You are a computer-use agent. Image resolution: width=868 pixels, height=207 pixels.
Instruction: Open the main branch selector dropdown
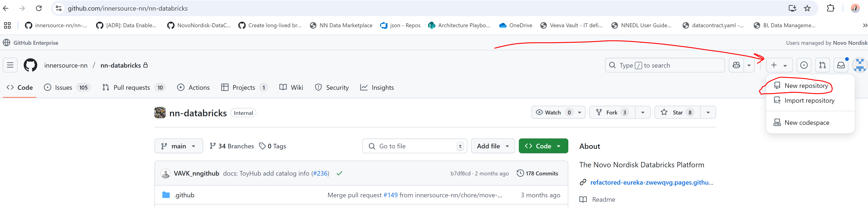[x=178, y=146]
